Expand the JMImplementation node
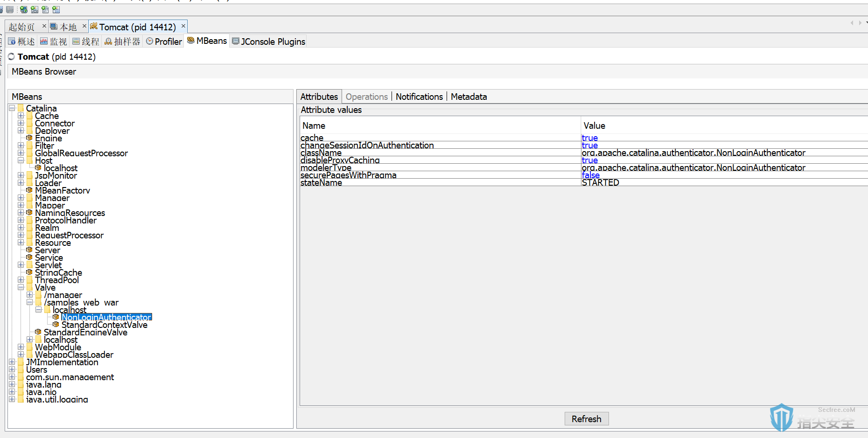The height and width of the screenshot is (438, 868). 12,362
